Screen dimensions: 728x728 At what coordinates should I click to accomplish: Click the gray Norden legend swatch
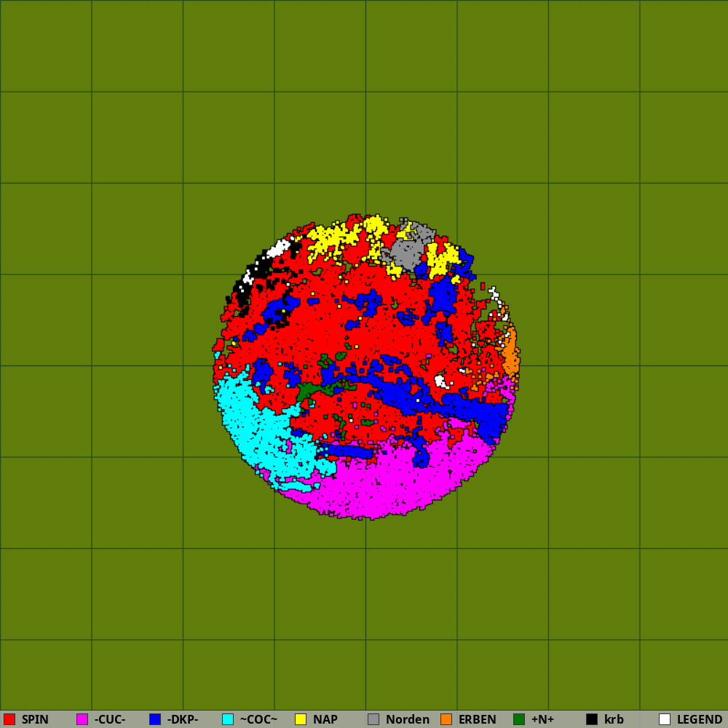pos(373,719)
